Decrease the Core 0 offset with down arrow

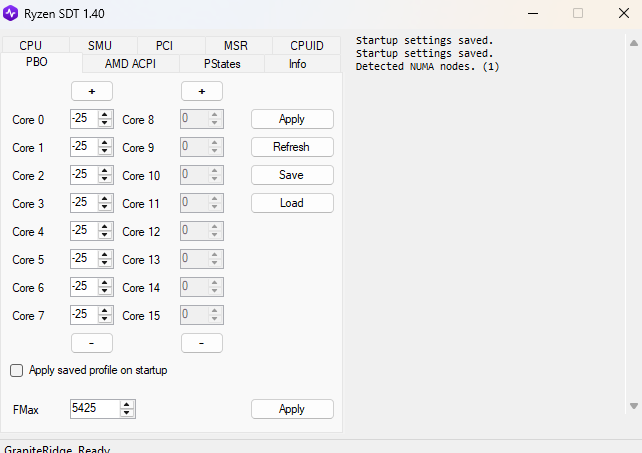click(x=105, y=123)
